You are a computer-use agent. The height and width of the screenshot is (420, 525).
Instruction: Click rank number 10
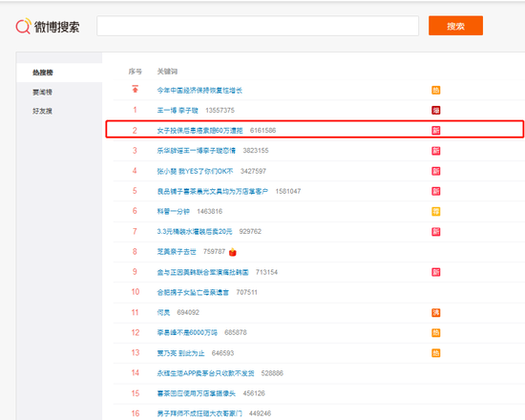(136, 292)
